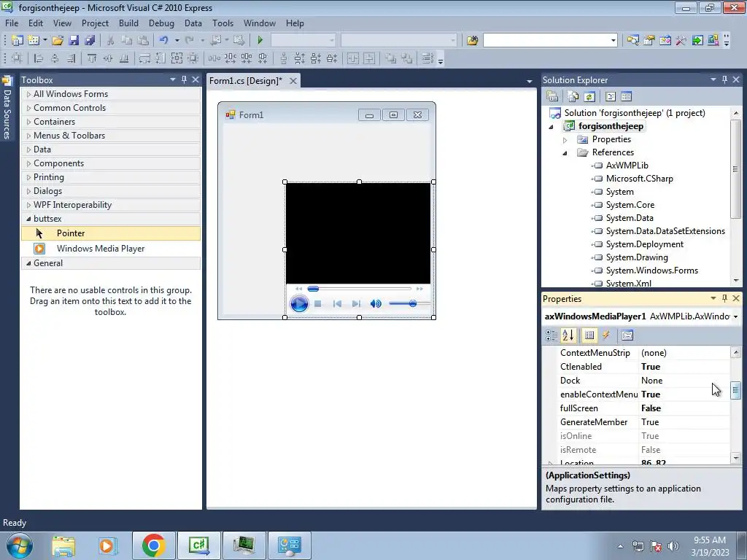Expand the Menus & Toolbars group

tap(28, 136)
